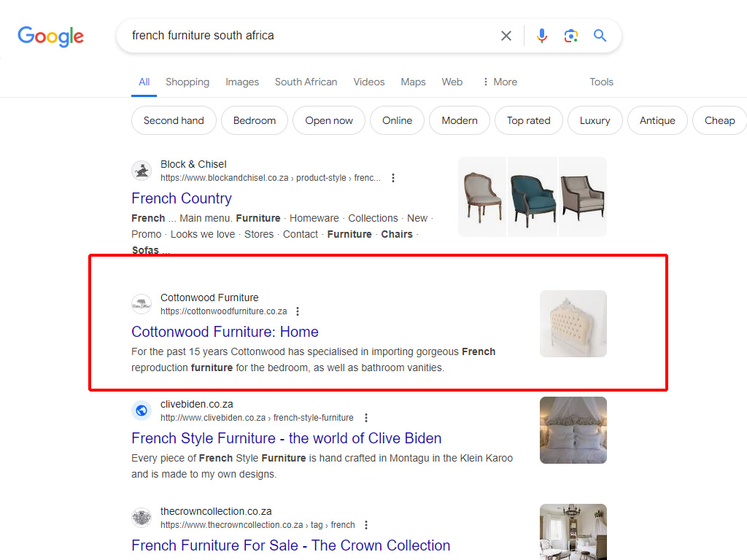Switch to the Shopping tab
The width and height of the screenshot is (747, 560).
[x=187, y=82]
